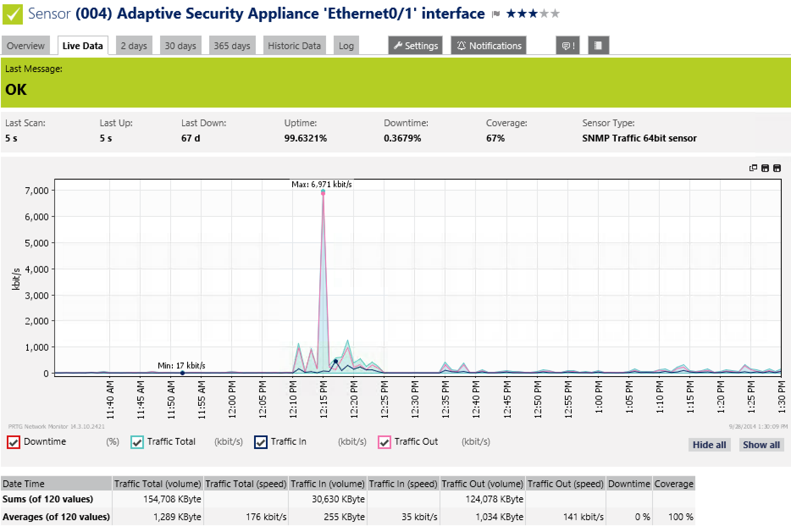Click the middle save graph icon
791x532 pixels.
coord(765,168)
